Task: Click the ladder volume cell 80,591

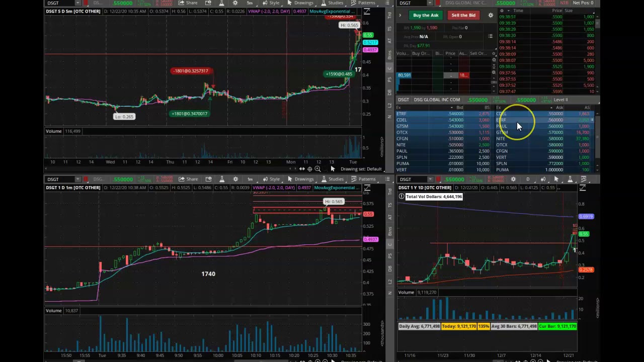Action: click(404, 75)
